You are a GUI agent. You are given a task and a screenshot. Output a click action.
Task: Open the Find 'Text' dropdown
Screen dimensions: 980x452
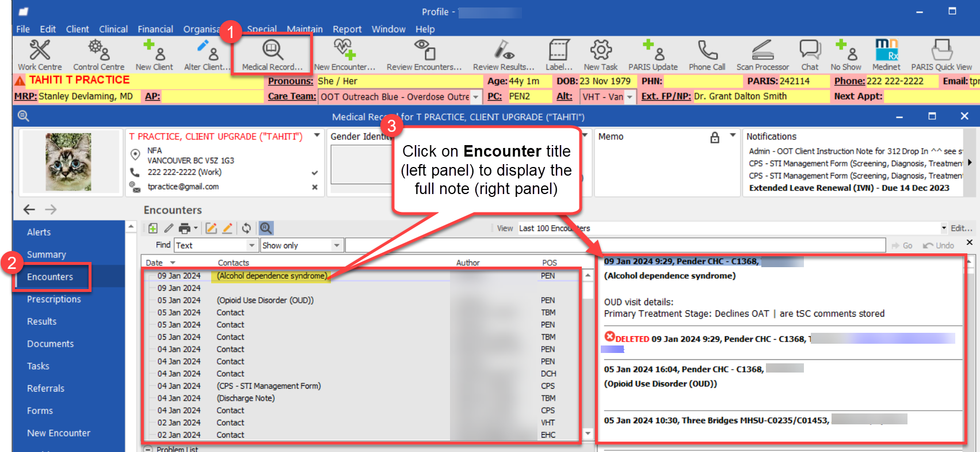pos(251,246)
